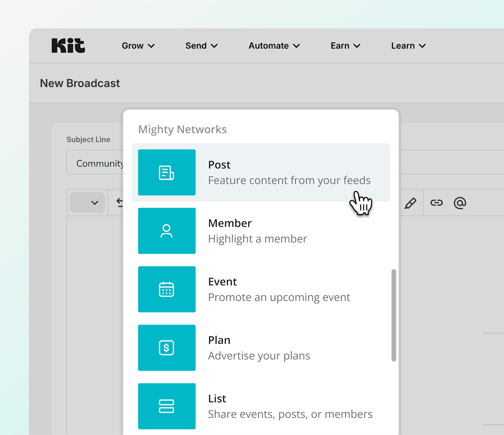Image resolution: width=504 pixels, height=435 pixels.
Task: Open the Earn menu
Action: click(346, 46)
